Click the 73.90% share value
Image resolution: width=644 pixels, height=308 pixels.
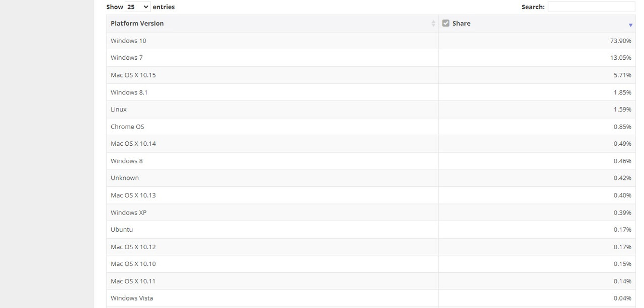(x=621, y=41)
